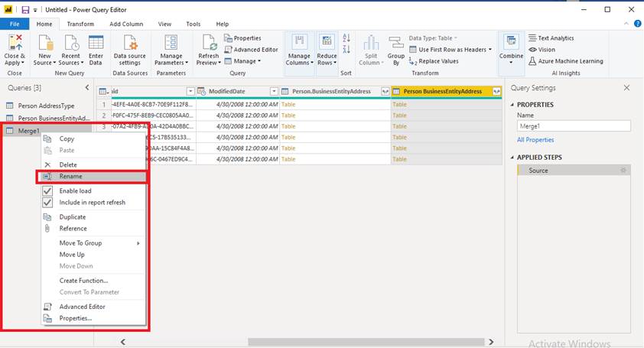The width and height of the screenshot is (644, 348).
Task: Open the Move To Group submenu
Action: click(93, 243)
